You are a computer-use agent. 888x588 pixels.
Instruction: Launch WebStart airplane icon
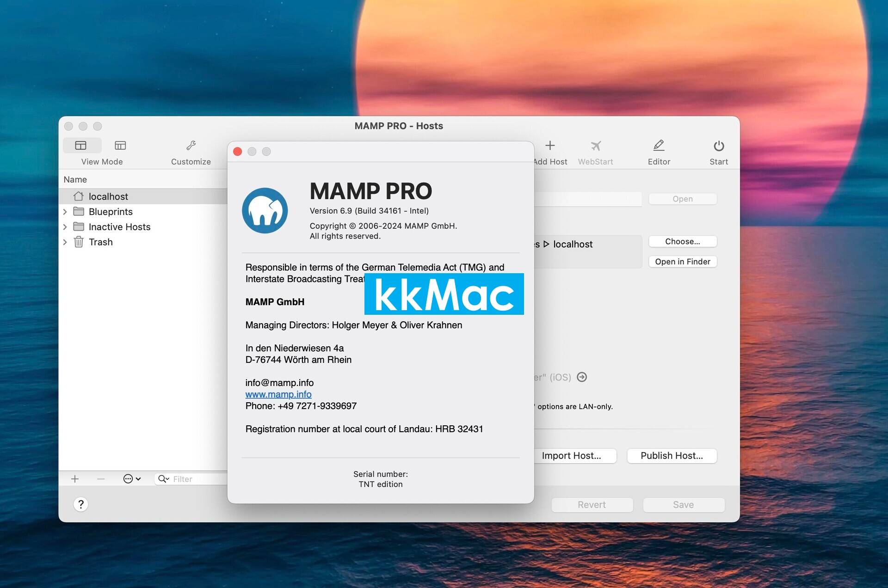click(596, 146)
